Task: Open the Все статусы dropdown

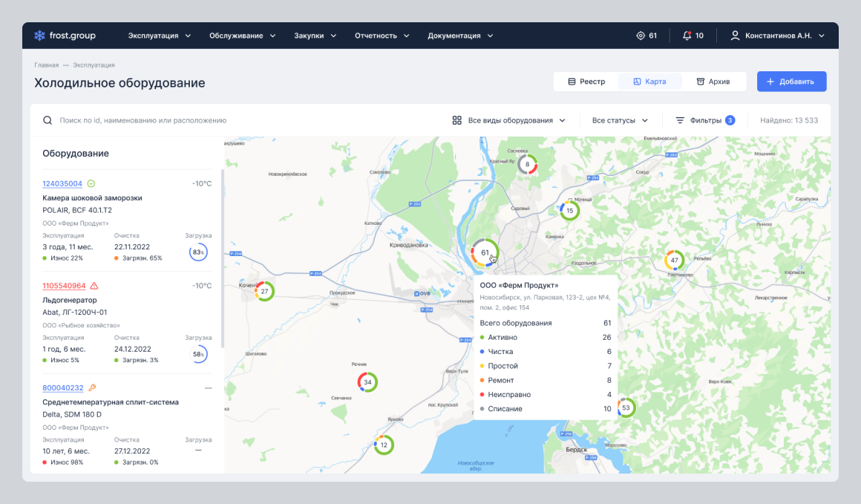Action: pyautogui.click(x=620, y=120)
